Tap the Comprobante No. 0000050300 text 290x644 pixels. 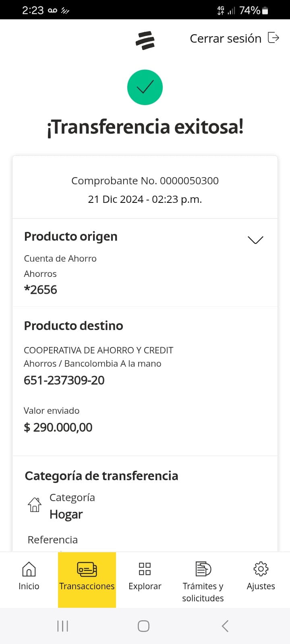pyautogui.click(x=145, y=181)
